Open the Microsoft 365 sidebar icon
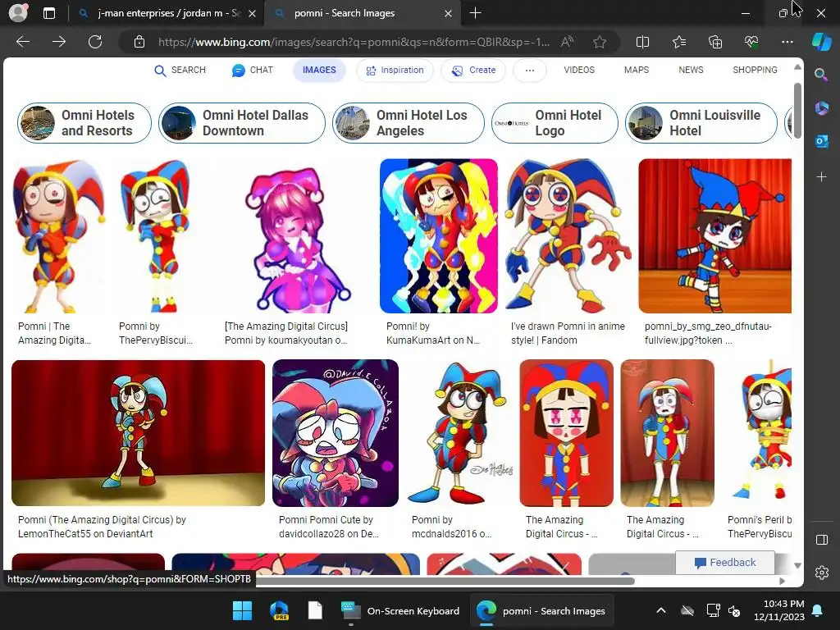 tap(821, 107)
